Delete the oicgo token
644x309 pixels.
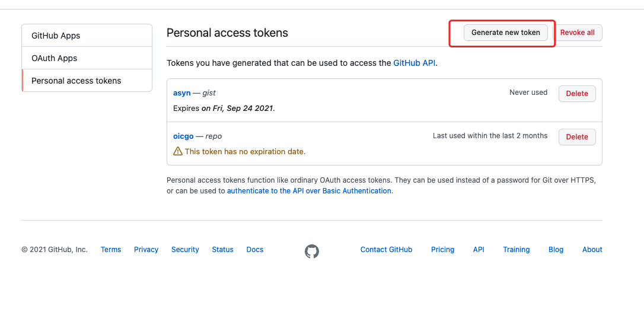(576, 137)
